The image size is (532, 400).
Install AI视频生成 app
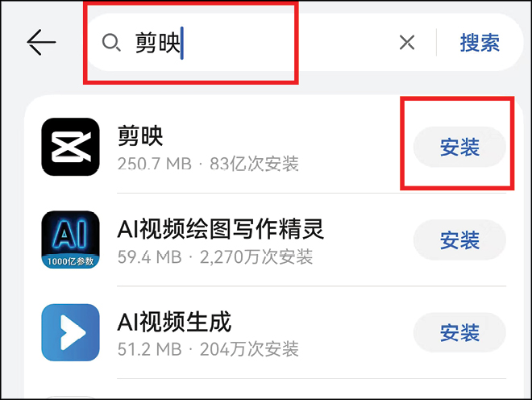pos(459,332)
